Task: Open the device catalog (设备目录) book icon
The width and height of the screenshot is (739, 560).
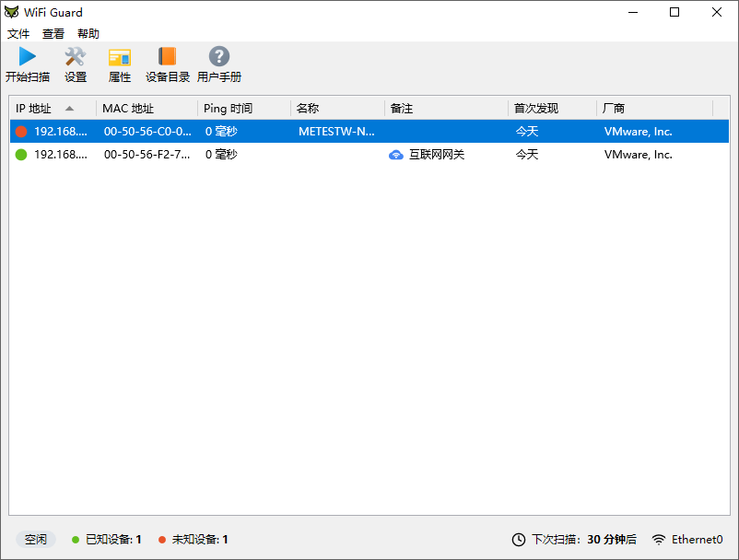Action: click(x=168, y=56)
